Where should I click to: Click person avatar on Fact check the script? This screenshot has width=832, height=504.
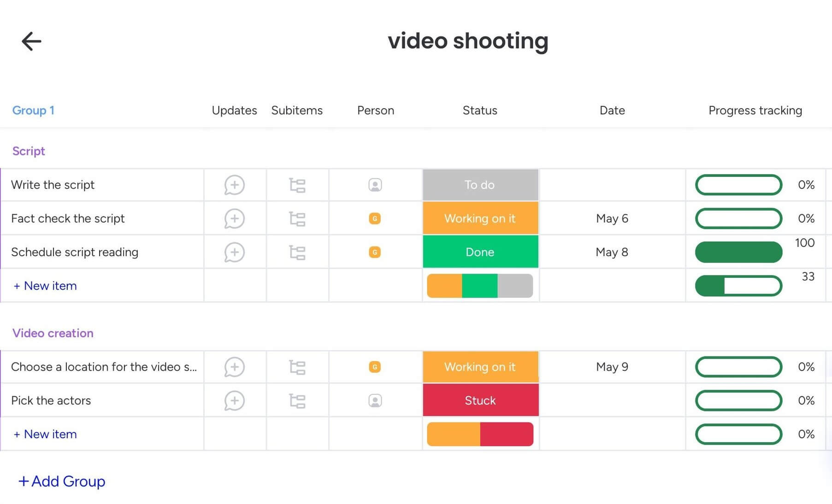point(375,219)
